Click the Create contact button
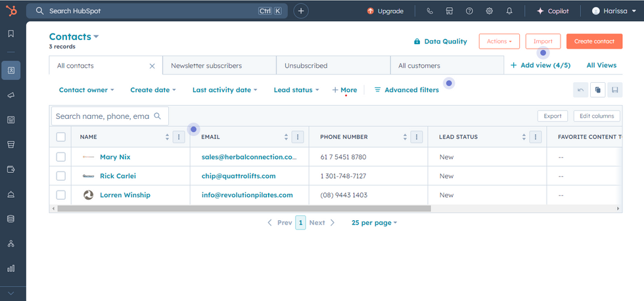Image resolution: width=644 pixels, height=301 pixels. coord(594,41)
